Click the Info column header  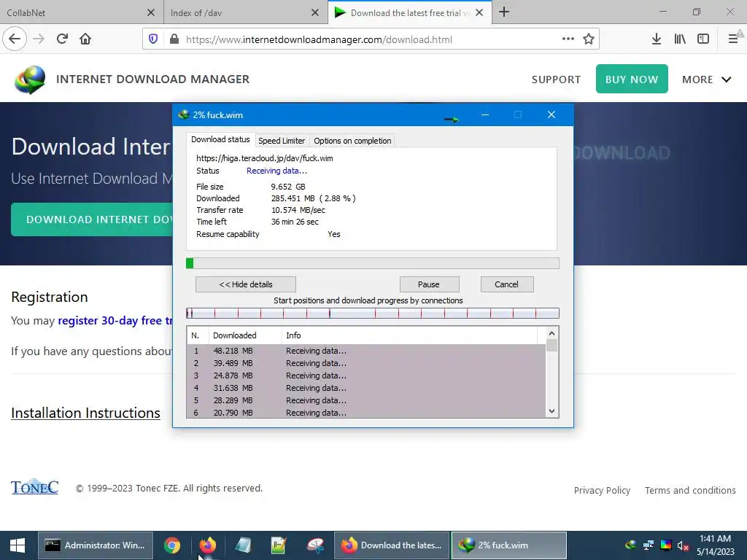(x=410, y=335)
